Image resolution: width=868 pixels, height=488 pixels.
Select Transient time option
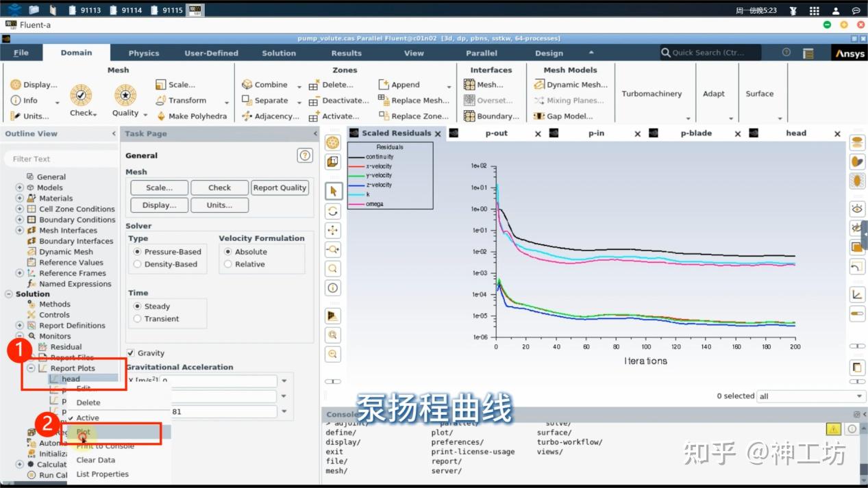(x=138, y=319)
